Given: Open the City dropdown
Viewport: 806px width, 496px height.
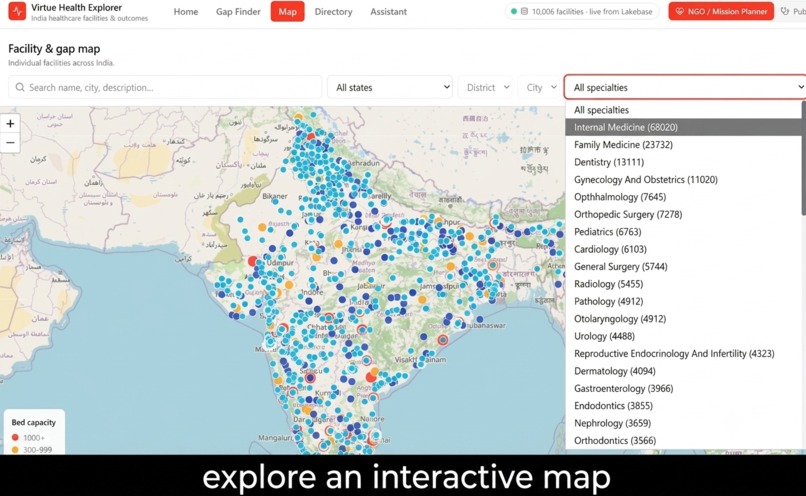Looking at the screenshot, I should (539, 87).
